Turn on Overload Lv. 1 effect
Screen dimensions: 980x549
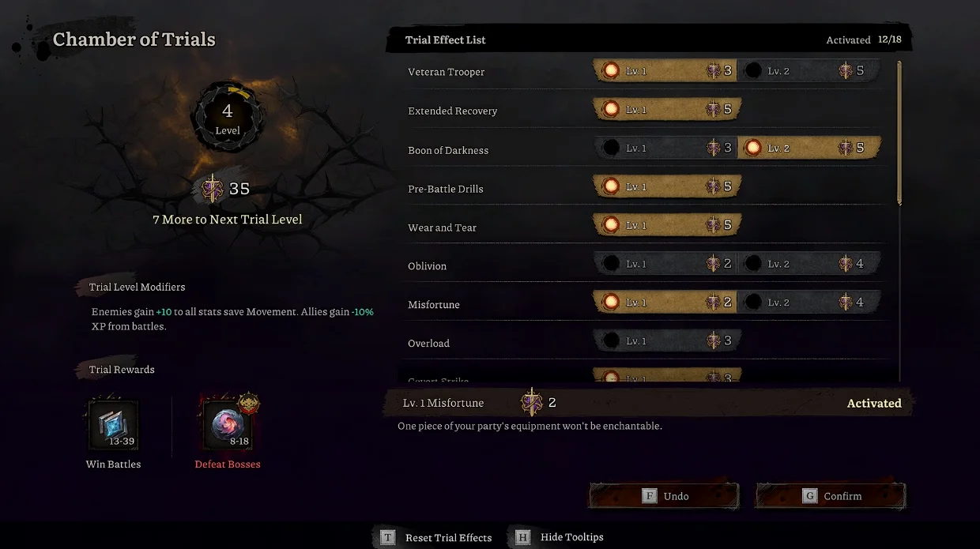[x=667, y=341]
